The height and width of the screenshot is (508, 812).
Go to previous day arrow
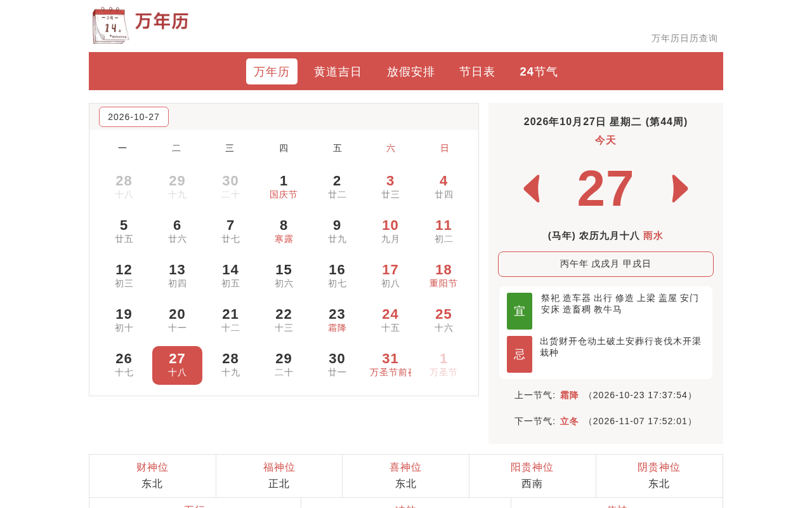coord(532,189)
